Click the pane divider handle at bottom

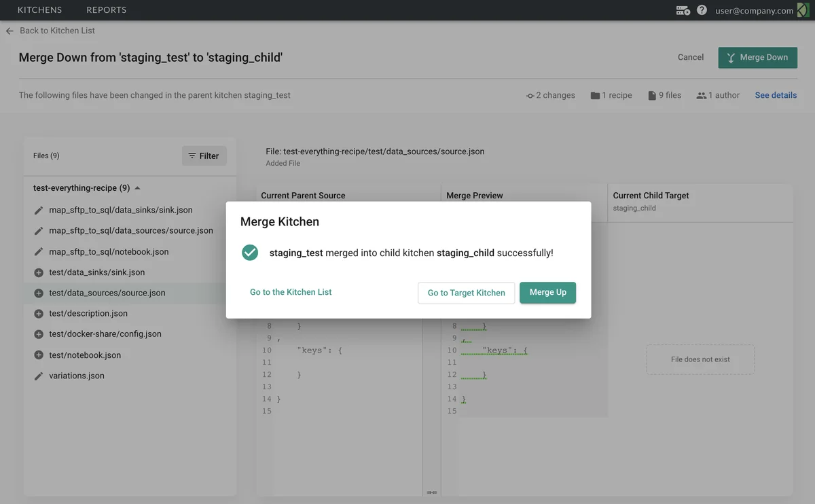pos(431,492)
